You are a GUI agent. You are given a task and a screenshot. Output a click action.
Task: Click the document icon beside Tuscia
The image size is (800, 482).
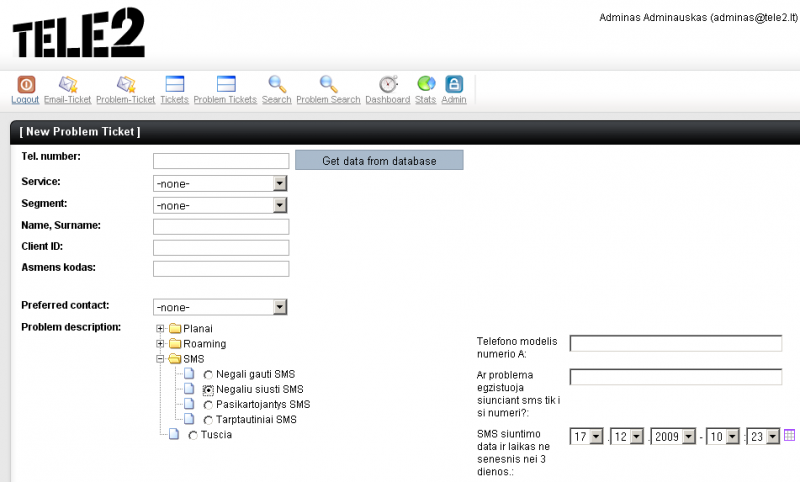point(174,434)
